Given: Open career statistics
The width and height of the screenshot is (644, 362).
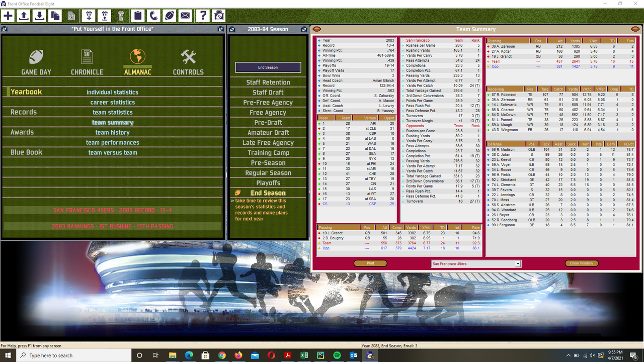Looking at the screenshot, I should coord(113,102).
